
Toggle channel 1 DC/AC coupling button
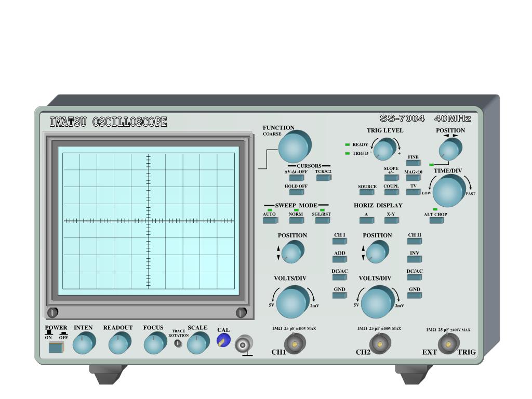(340, 277)
